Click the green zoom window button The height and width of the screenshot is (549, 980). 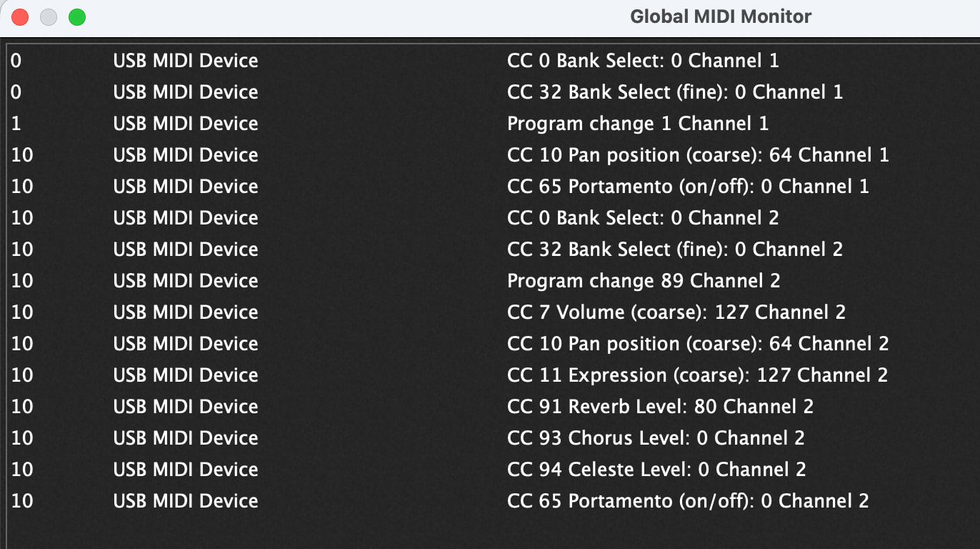pos(77,17)
